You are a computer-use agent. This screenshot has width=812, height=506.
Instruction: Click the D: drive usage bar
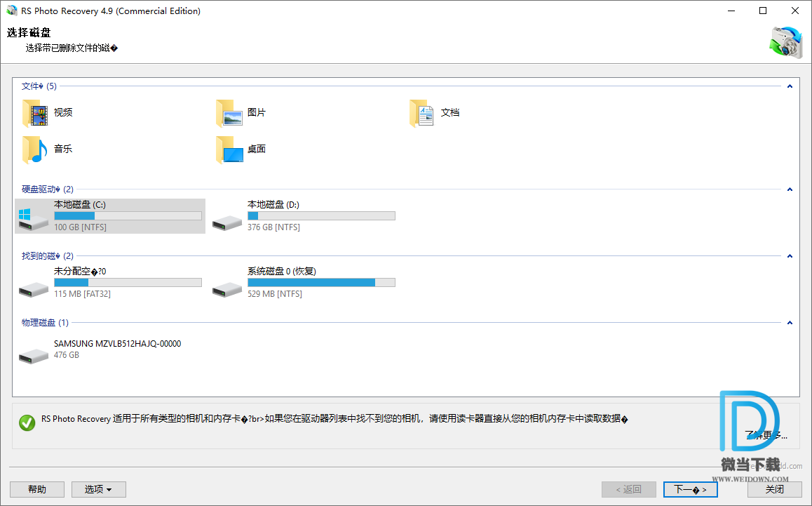(x=321, y=215)
